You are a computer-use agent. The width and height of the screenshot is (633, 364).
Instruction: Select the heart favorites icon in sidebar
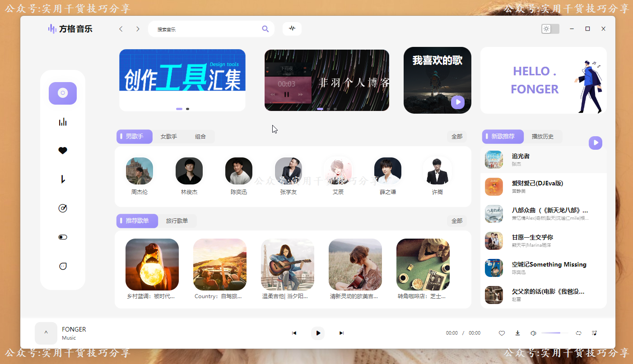click(x=63, y=150)
